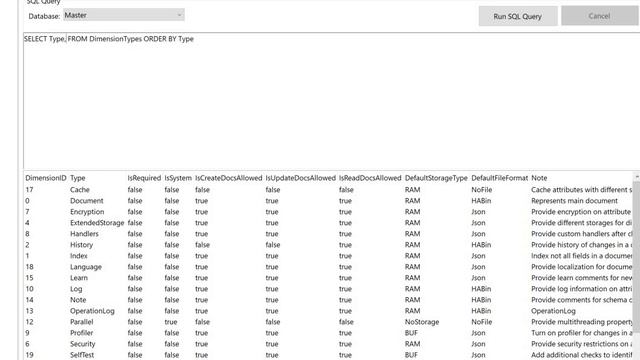Image resolution: width=640 pixels, height=360 pixels.
Task: Select the DefaultFileFormat column header
Action: pos(500,178)
